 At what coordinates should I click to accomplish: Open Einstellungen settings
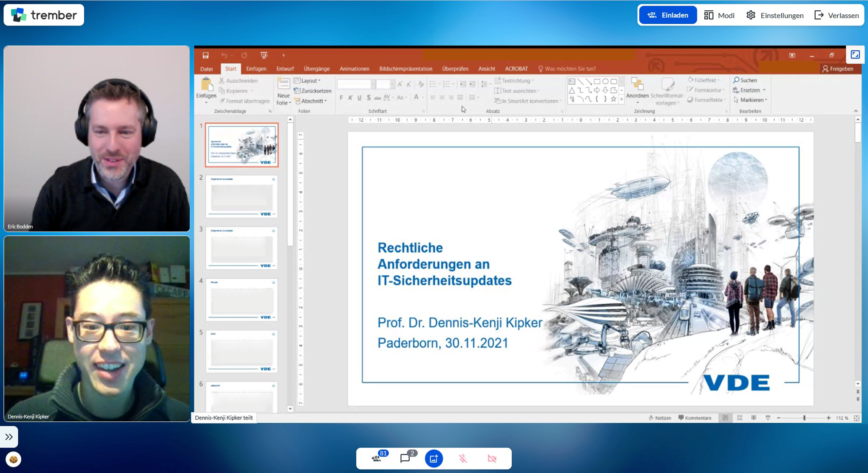tap(775, 15)
